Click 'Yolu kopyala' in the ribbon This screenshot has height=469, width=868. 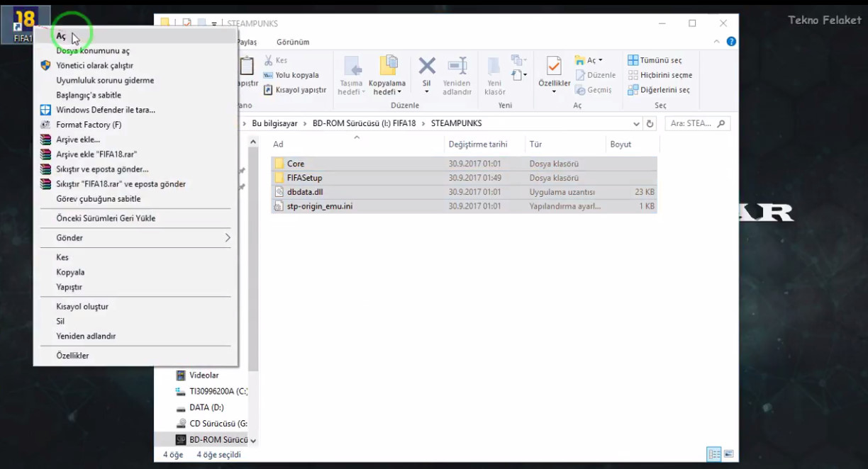(x=291, y=75)
